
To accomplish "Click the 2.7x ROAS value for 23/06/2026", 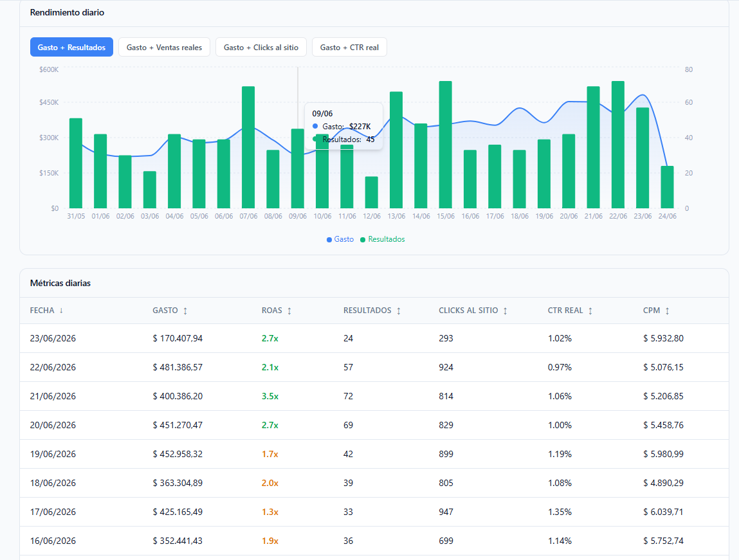I will click(270, 338).
